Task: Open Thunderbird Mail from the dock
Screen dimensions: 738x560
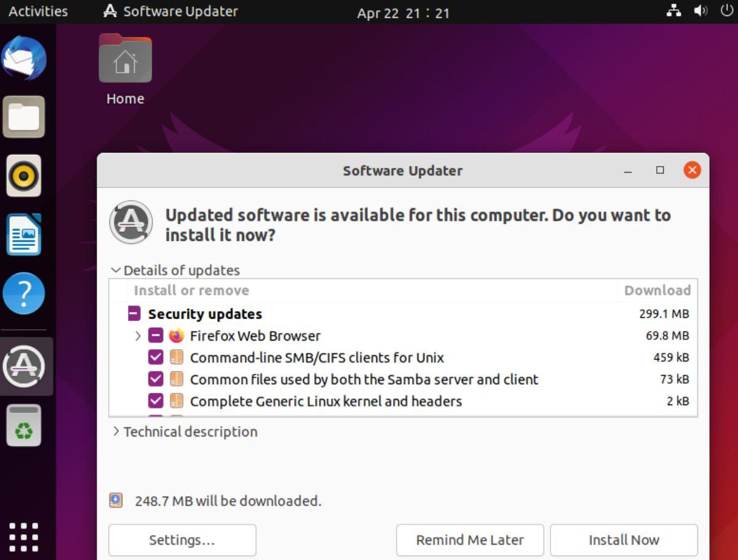Action: (25, 57)
